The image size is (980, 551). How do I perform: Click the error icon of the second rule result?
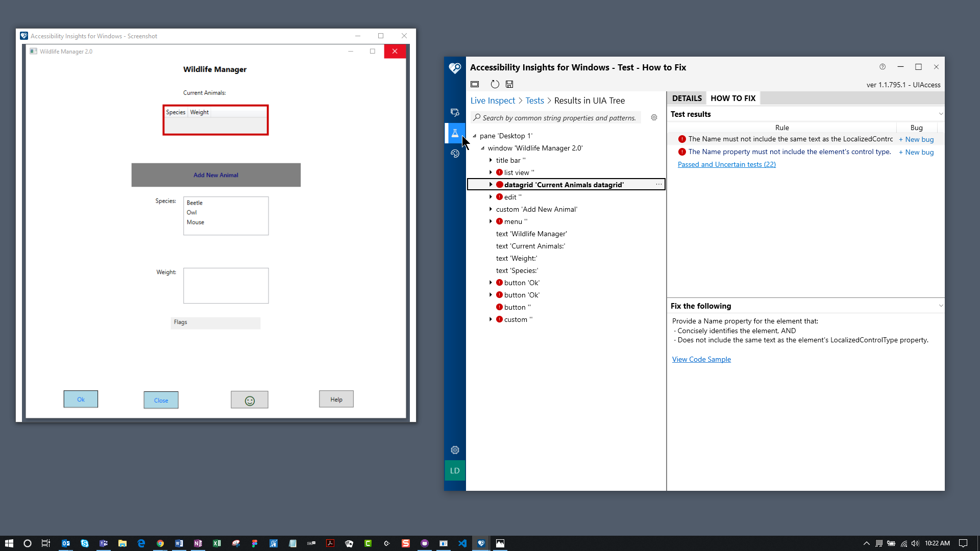pyautogui.click(x=682, y=152)
